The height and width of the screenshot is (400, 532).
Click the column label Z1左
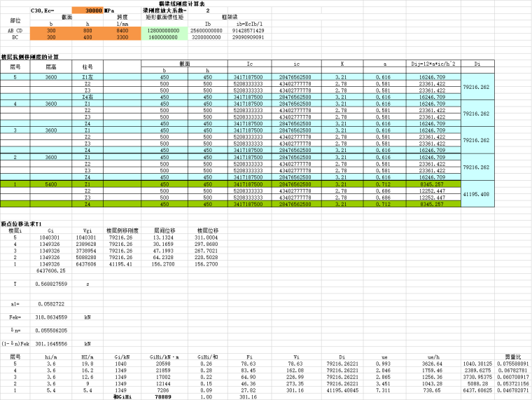(x=87, y=76)
